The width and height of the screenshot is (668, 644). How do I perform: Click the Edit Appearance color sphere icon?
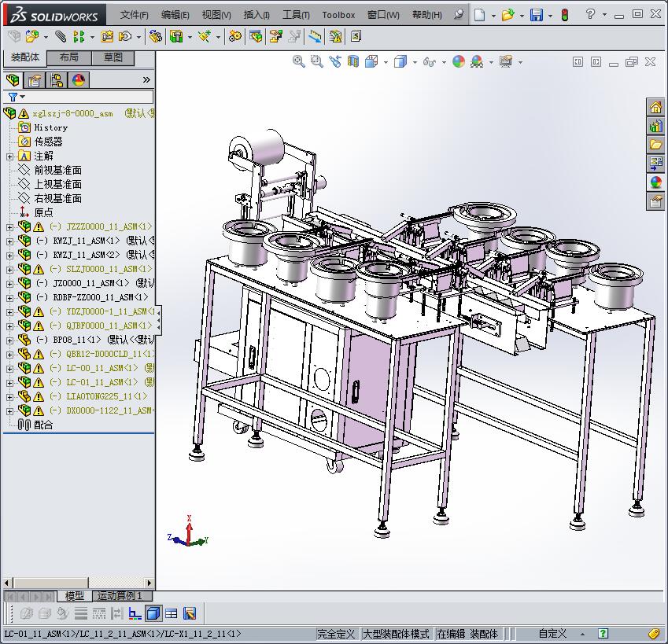[x=458, y=61]
